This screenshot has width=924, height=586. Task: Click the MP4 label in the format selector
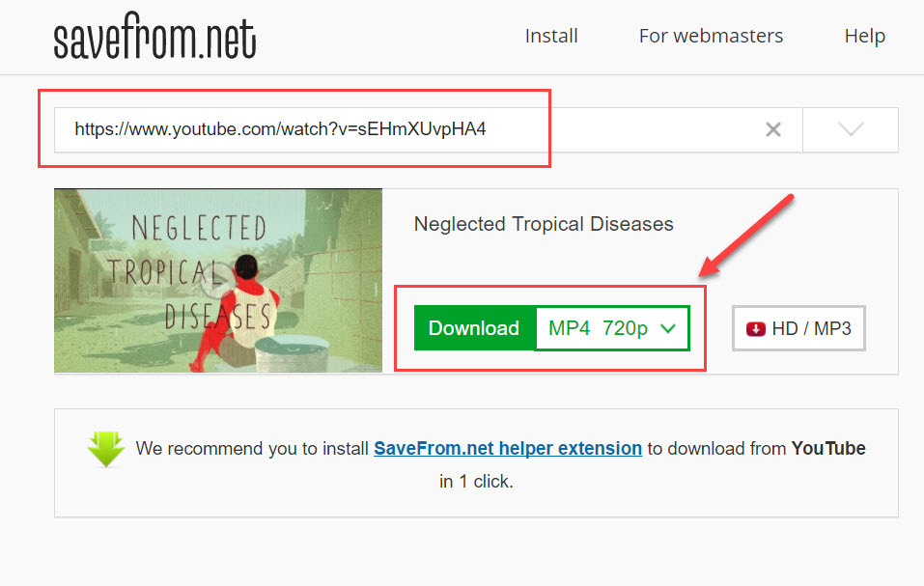click(569, 328)
